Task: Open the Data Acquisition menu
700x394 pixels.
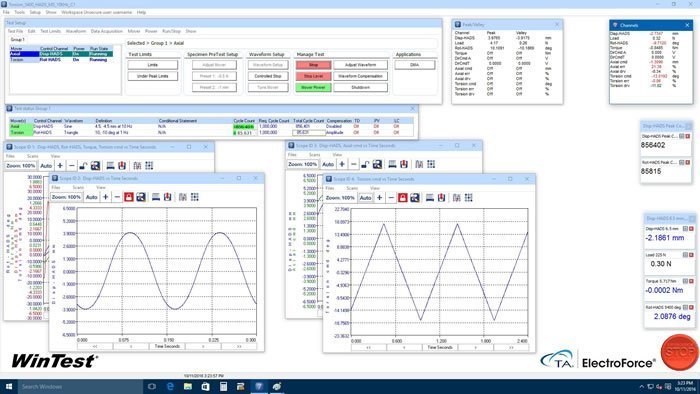Action: click(x=106, y=31)
